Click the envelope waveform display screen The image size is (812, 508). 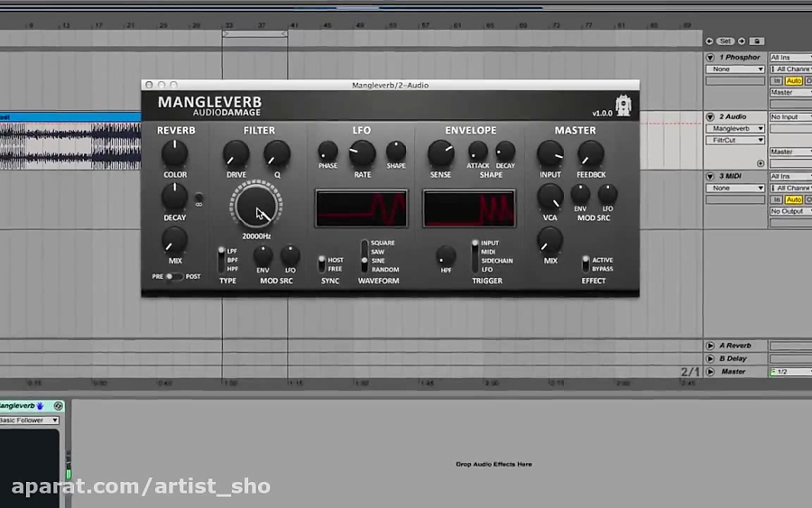coord(469,208)
